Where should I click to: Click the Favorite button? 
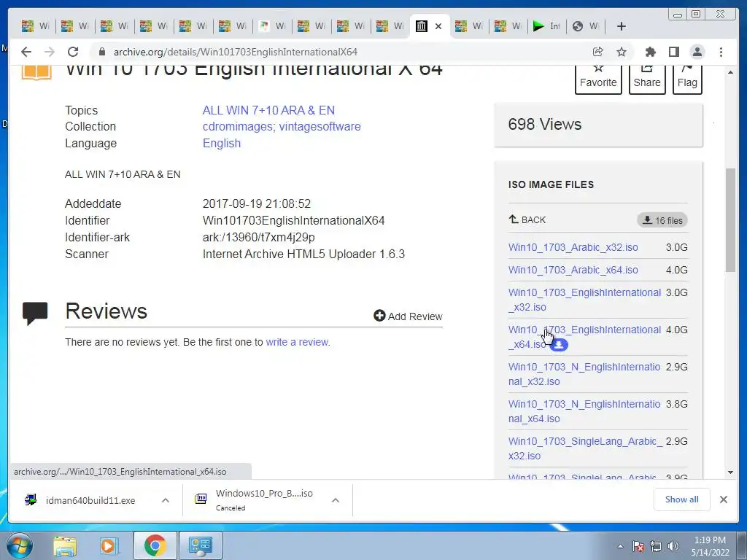[x=598, y=79]
